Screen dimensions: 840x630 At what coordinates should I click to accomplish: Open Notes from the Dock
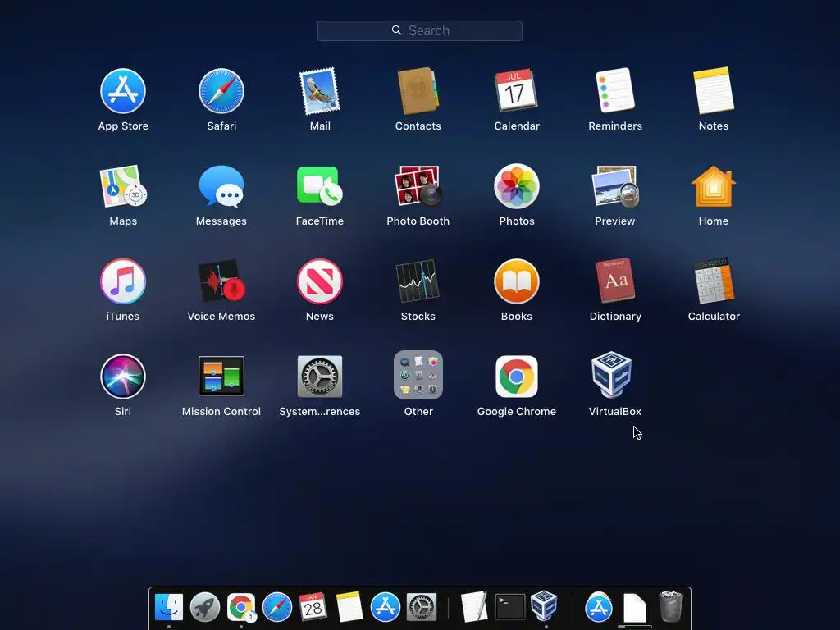(x=349, y=606)
